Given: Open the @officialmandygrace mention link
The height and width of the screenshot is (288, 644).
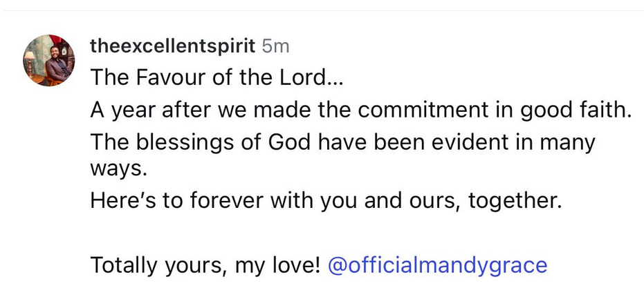Looking at the screenshot, I should point(437,265).
